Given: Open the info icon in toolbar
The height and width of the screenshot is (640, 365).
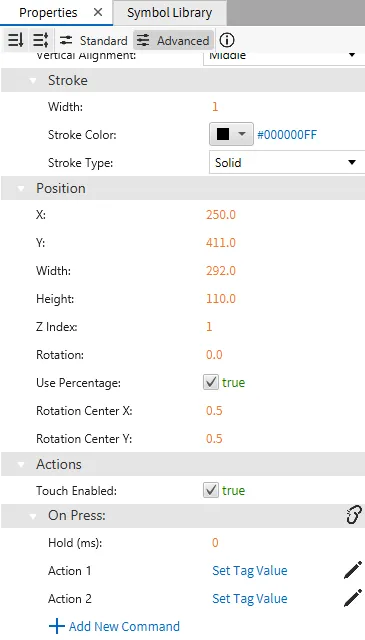Looking at the screenshot, I should 227,40.
